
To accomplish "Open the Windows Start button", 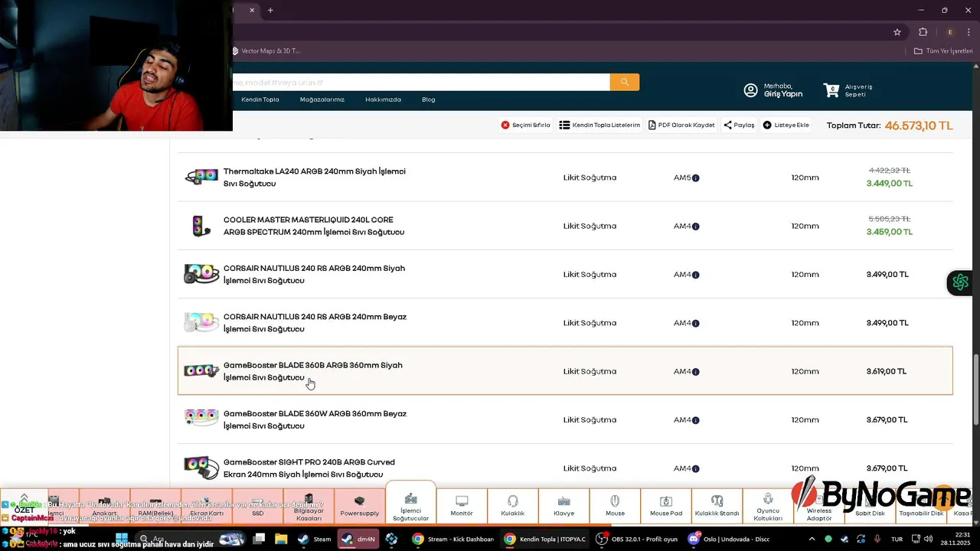I will (x=122, y=539).
